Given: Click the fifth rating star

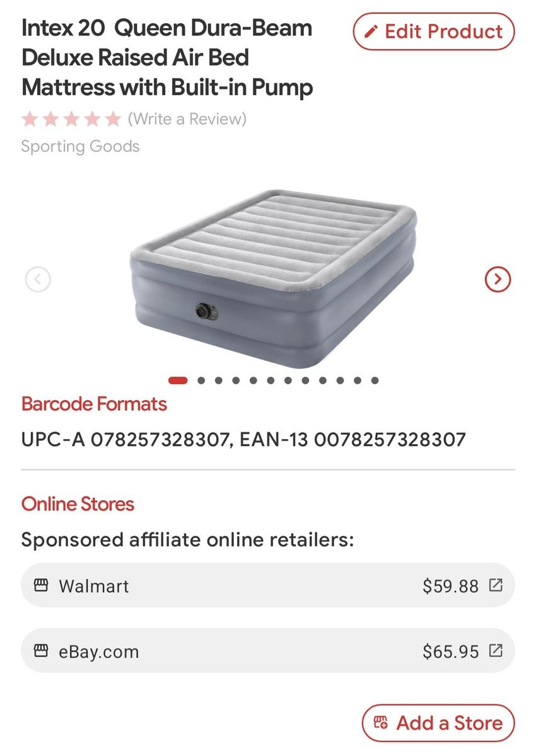Looking at the screenshot, I should point(113,118).
